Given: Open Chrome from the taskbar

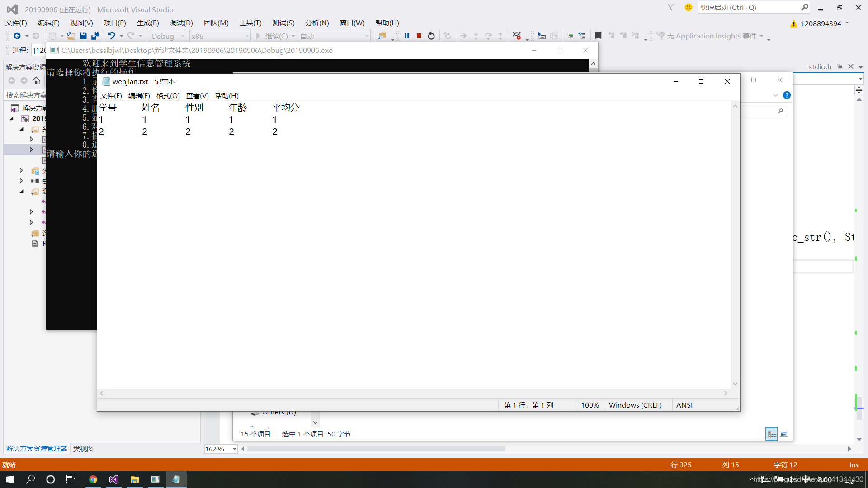Looking at the screenshot, I should pos(93,479).
